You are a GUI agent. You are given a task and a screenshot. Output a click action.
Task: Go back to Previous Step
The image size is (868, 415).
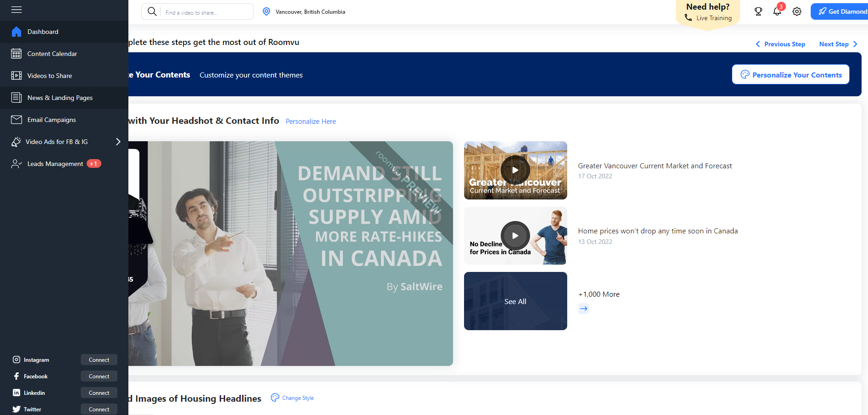click(x=780, y=44)
